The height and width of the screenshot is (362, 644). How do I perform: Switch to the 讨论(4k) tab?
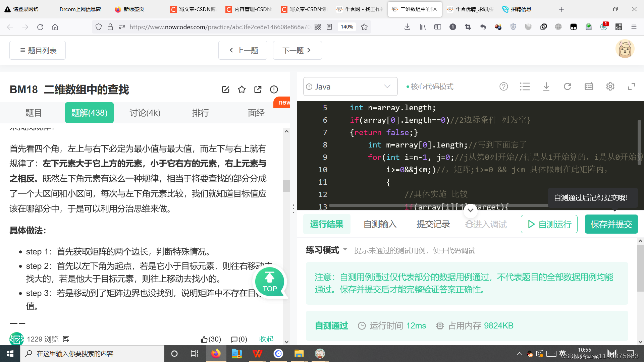[145, 113]
